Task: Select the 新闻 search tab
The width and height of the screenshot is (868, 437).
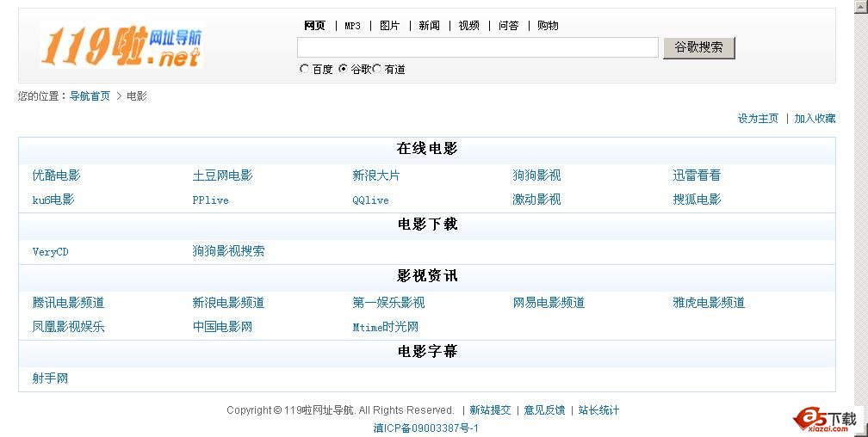Action: coord(429,26)
